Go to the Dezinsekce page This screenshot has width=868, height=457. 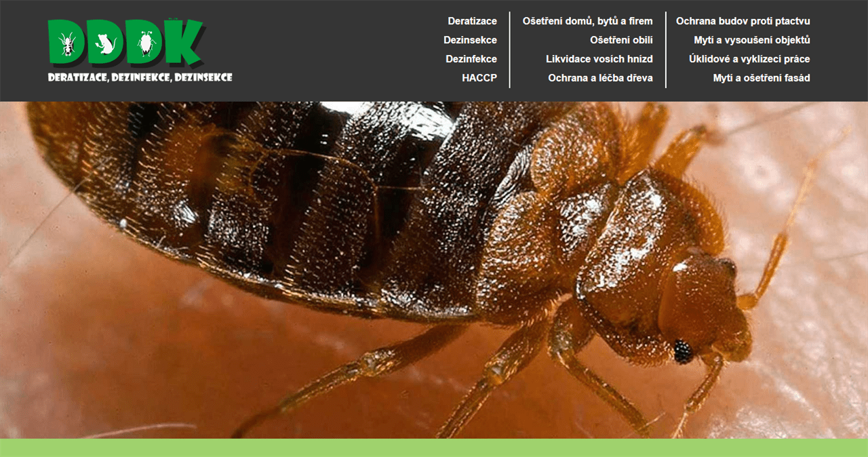pyautogui.click(x=470, y=40)
